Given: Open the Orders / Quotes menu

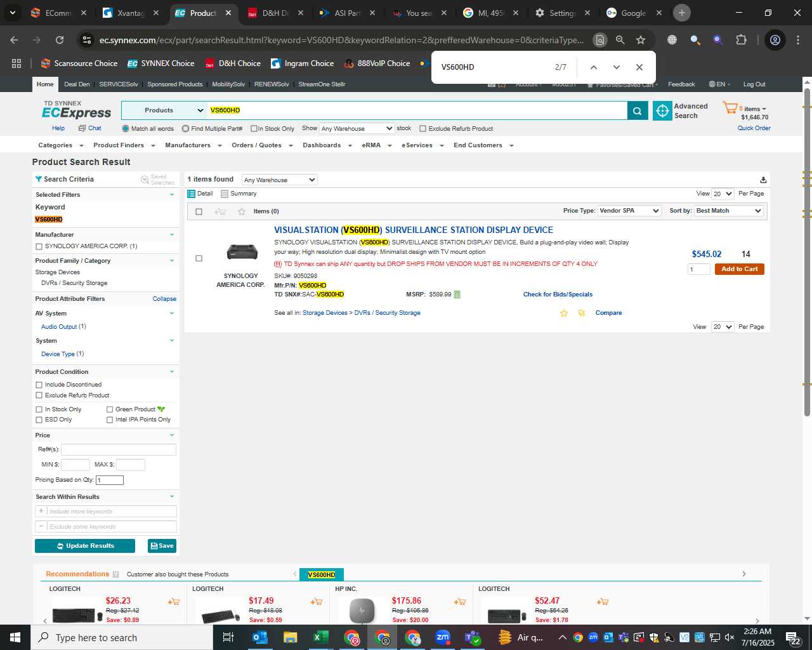Looking at the screenshot, I should pos(261,145).
